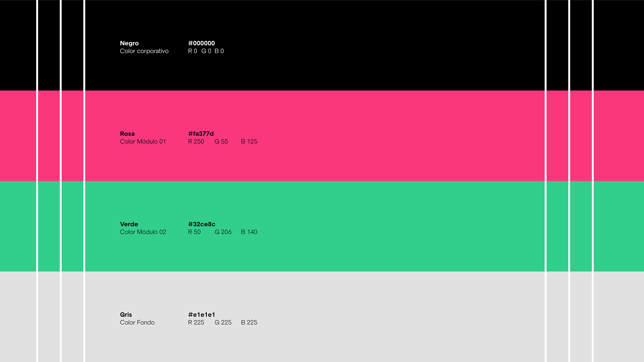This screenshot has width=644, height=362.
Task: Click the Color Fondo subtitle
Action: tap(137, 322)
